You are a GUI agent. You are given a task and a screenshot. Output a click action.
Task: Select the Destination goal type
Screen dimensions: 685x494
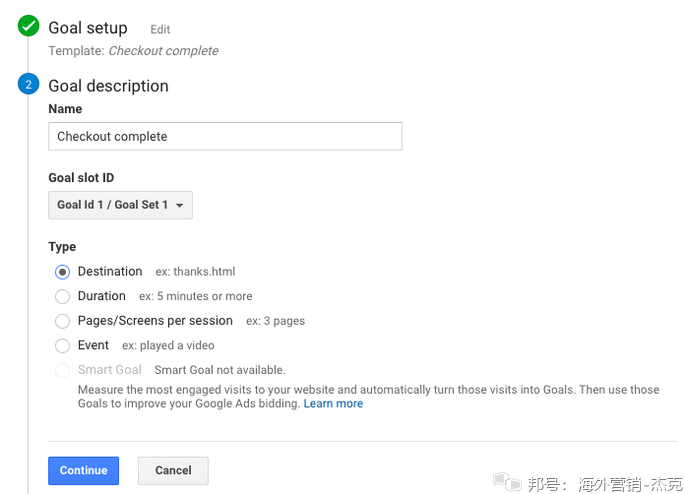coord(63,272)
